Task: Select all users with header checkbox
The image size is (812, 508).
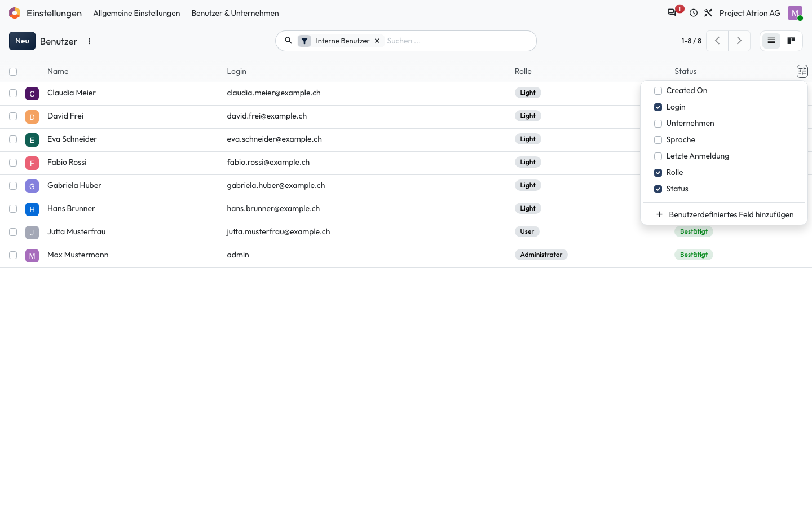Action: click(x=13, y=72)
